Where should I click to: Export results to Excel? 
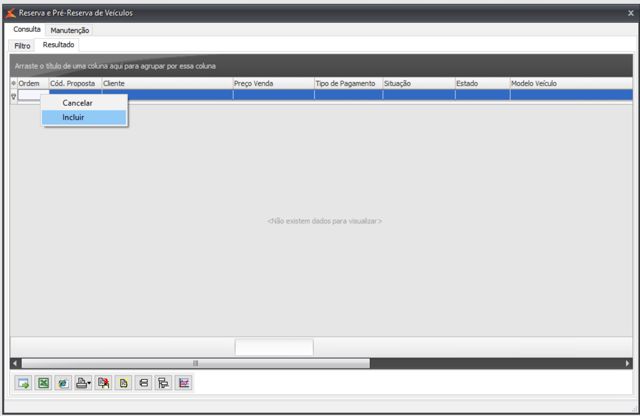click(43, 383)
